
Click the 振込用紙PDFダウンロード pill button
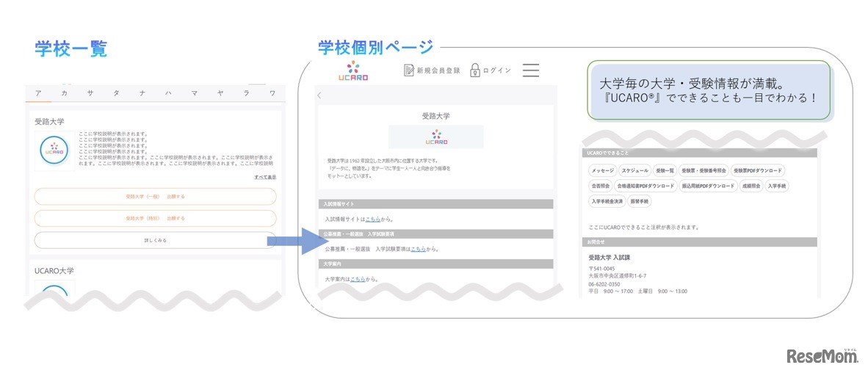tap(709, 186)
